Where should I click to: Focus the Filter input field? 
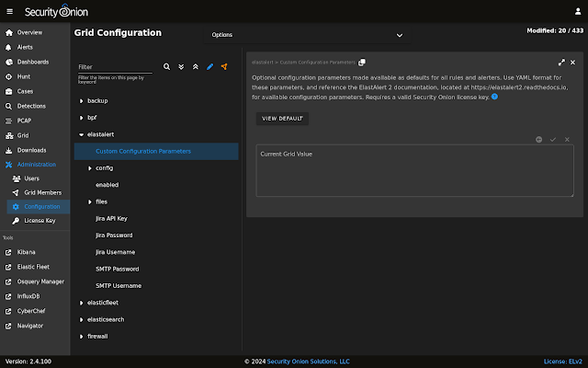(115, 67)
